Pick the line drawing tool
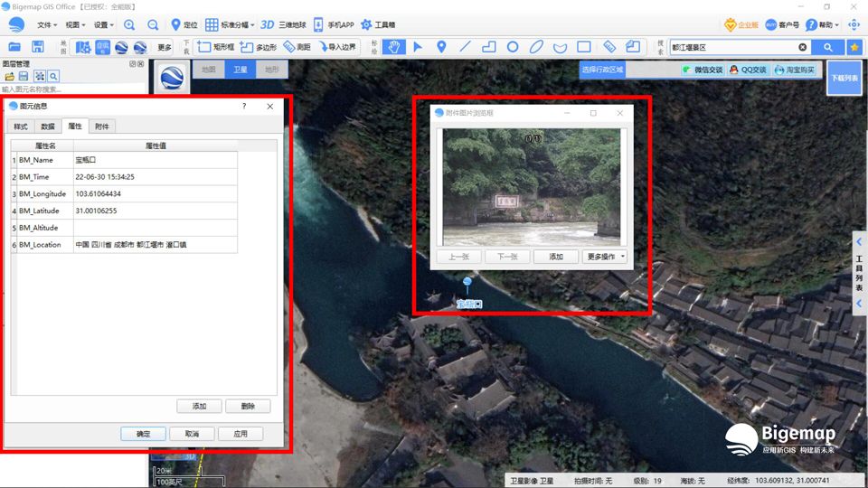 coord(465,47)
